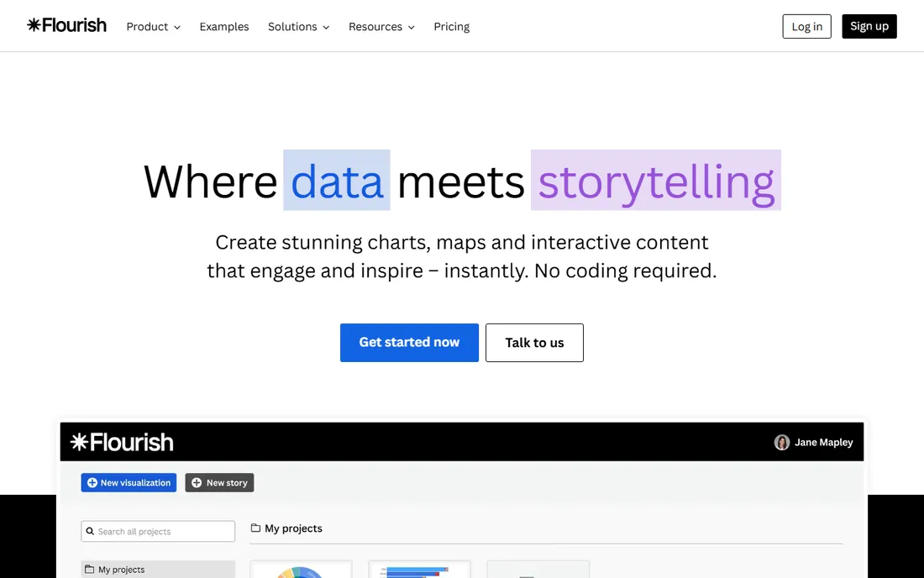Viewport: 924px width, 578px height.
Task: Click Flourish logo in the dashboard preview
Action: [122, 442]
